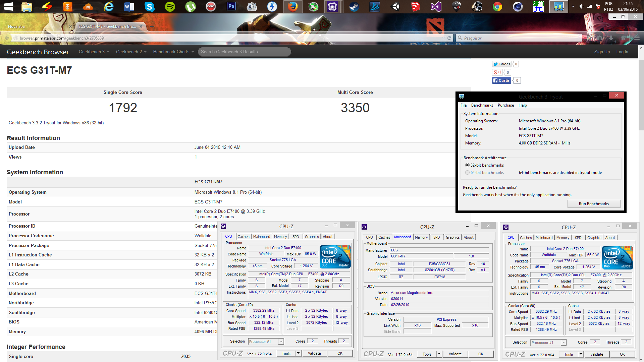Open Graphics tab in middle CPU-Z window
The height and width of the screenshot is (362, 644).
coord(453,237)
